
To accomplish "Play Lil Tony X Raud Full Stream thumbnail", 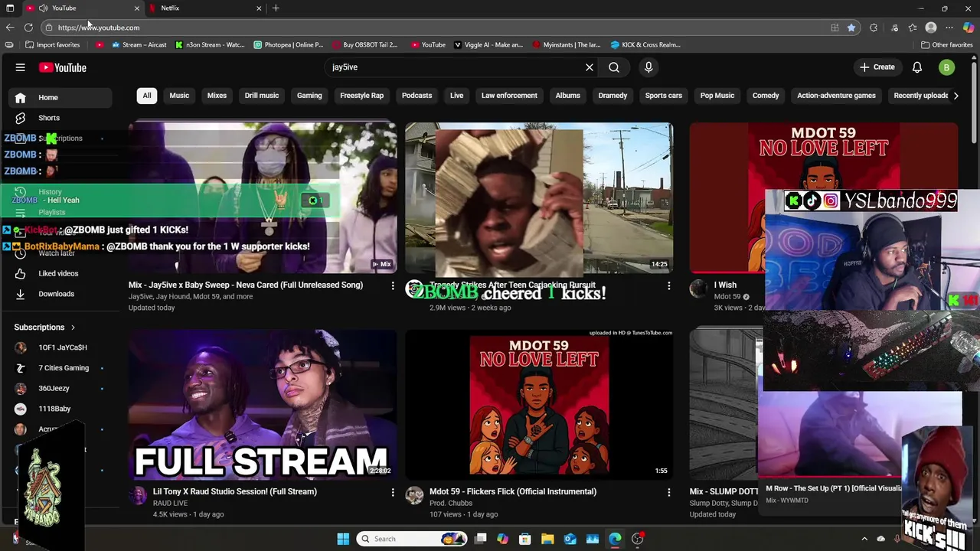I will point(263,404).
